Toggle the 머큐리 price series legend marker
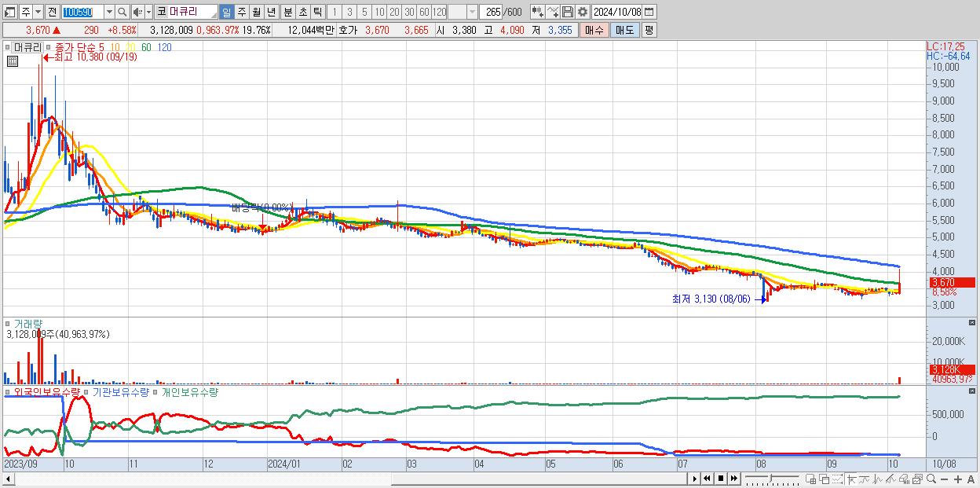Viewport: 980px width, 488px height. click(9, 47)
